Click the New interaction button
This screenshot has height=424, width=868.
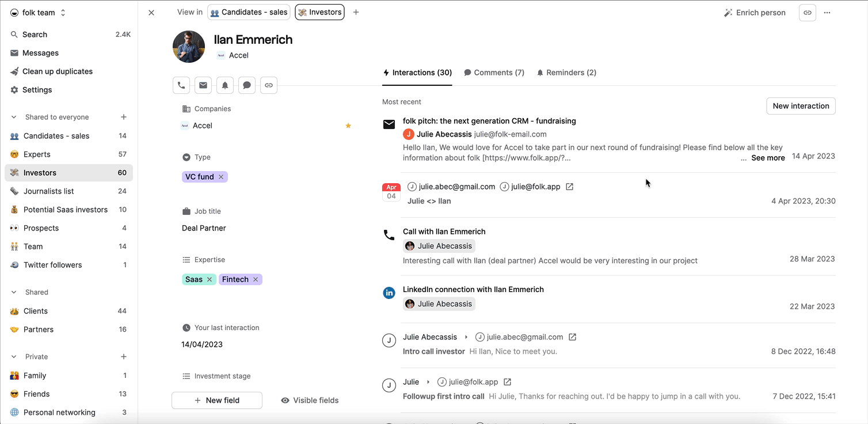click(x=801, y=106)
